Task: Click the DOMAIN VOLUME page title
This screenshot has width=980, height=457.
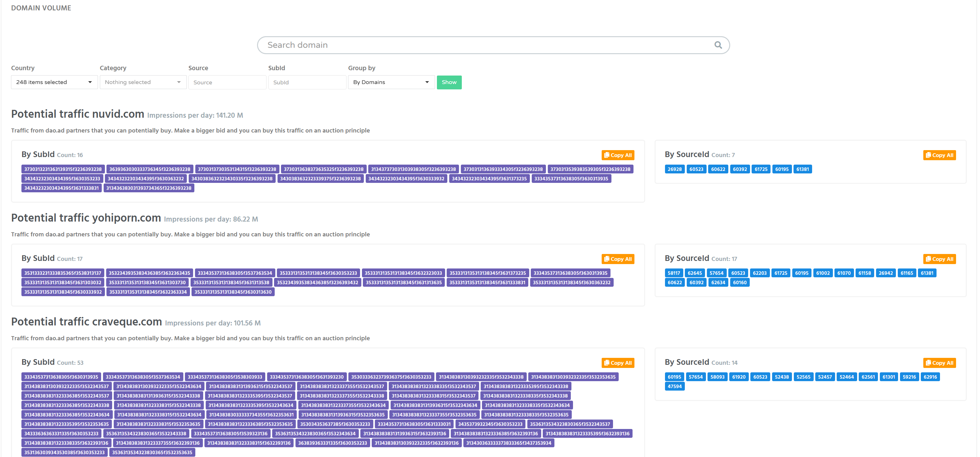Action: 41,8
